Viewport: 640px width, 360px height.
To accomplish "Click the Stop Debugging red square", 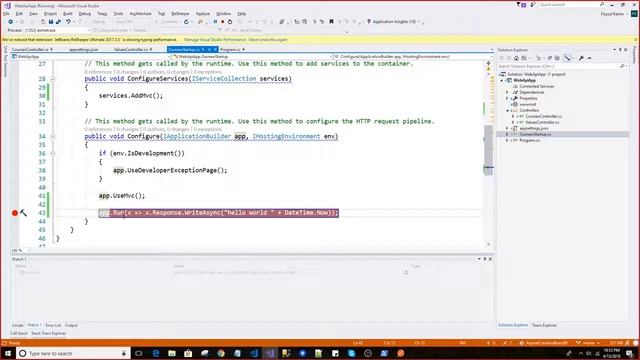I will (x=222, y=22).
